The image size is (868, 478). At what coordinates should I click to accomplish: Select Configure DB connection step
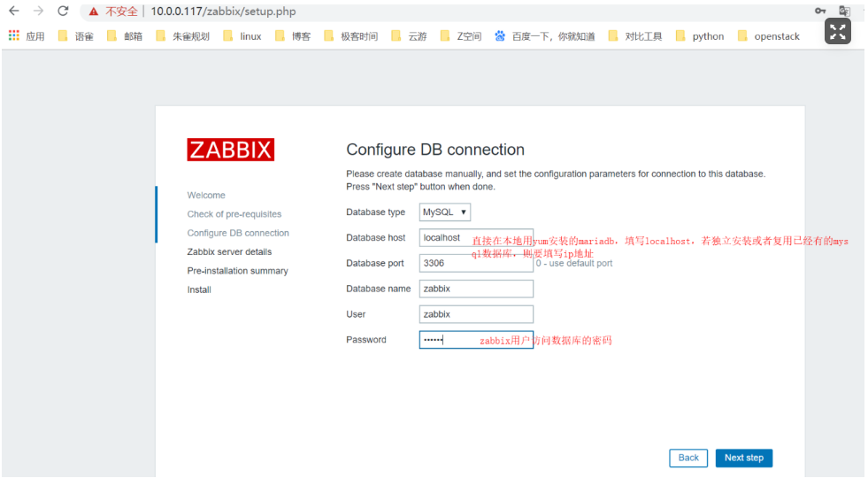238,233
